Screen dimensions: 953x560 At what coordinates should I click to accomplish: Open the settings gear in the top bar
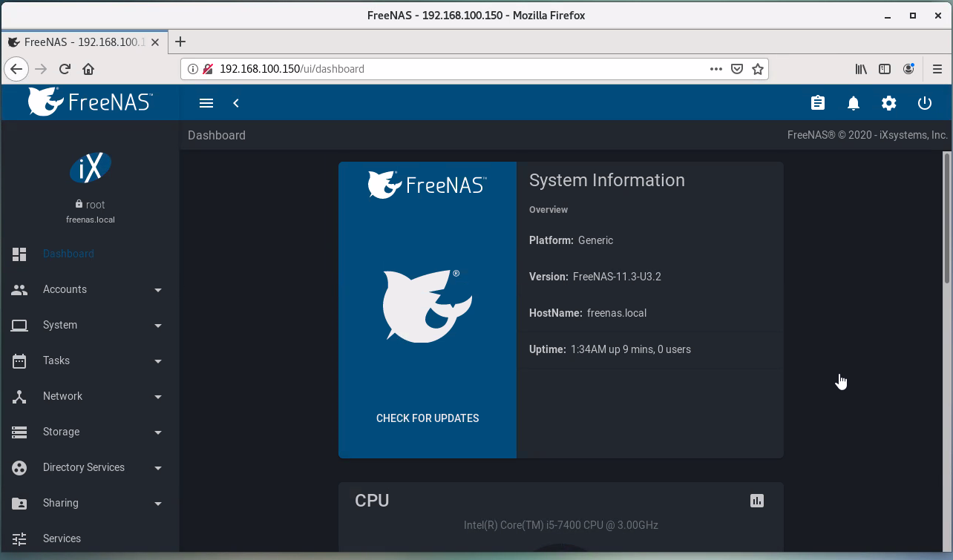pos(889,103)
